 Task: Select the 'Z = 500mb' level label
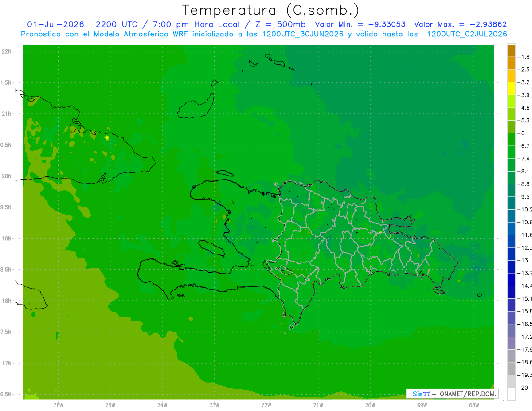[x=280, y=24]
